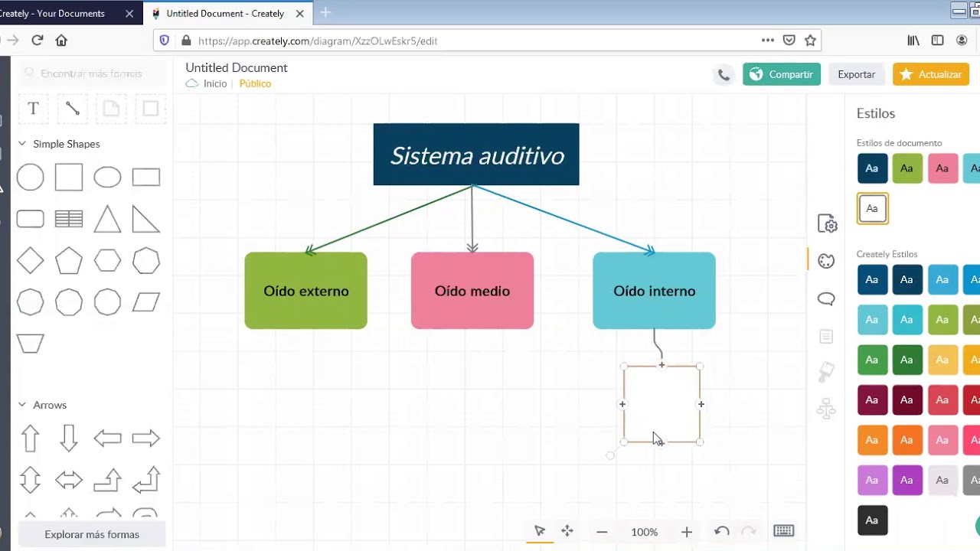Open the comments panel icon
Image resolution: width=980 pixels, height=551 pixels.
coord(826,298)
